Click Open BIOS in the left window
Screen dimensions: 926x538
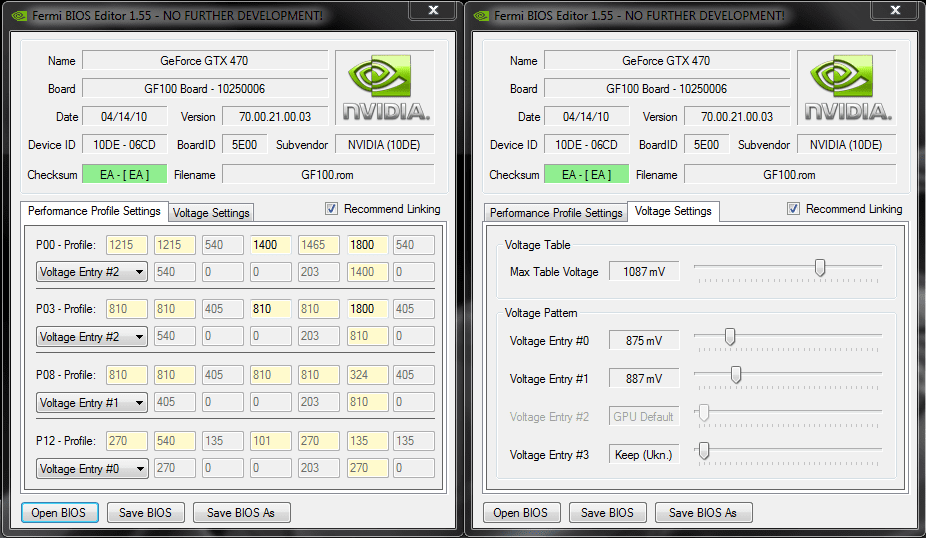point(59,513)
